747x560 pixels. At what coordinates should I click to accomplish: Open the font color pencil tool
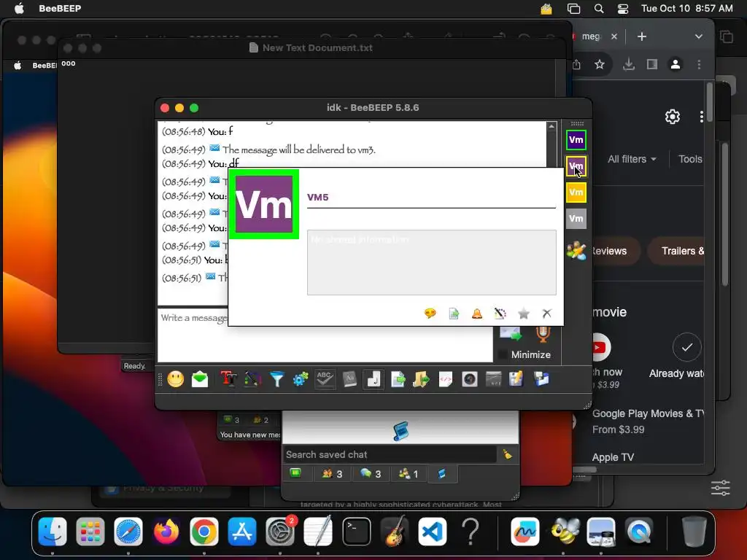point(252,379)
